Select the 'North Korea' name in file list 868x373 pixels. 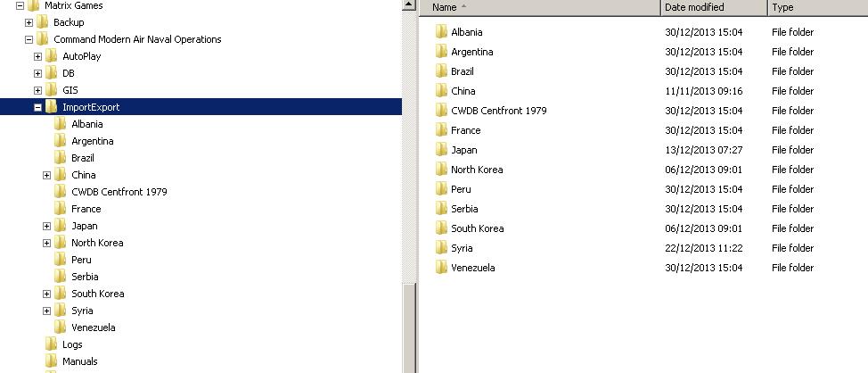(x=477, y=170)
